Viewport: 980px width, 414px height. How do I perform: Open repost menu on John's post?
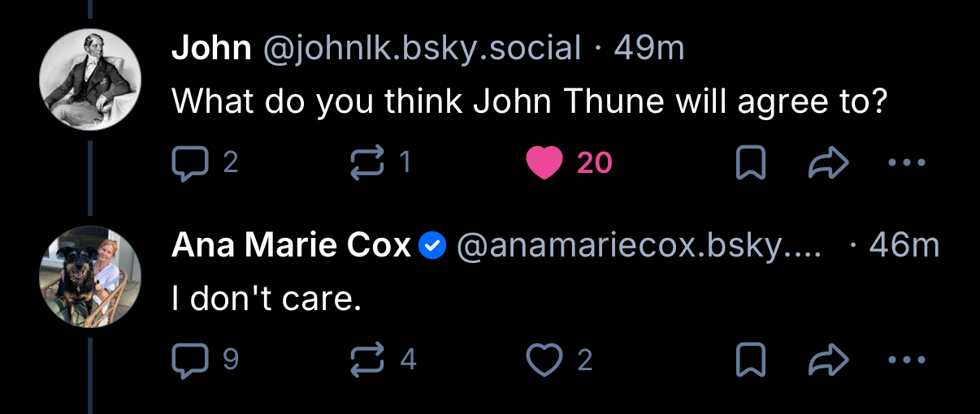click(x=366, y=163)
